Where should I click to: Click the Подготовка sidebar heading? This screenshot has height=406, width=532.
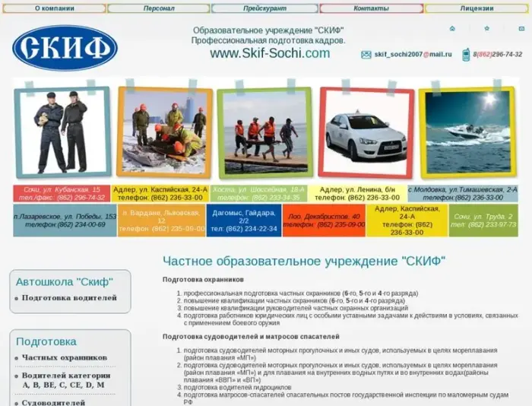46,341
